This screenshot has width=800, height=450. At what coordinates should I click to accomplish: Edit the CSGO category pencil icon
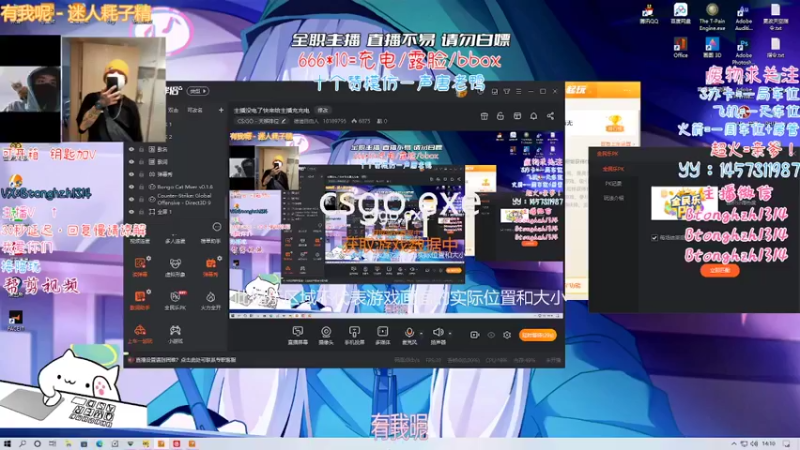[284, 121]
